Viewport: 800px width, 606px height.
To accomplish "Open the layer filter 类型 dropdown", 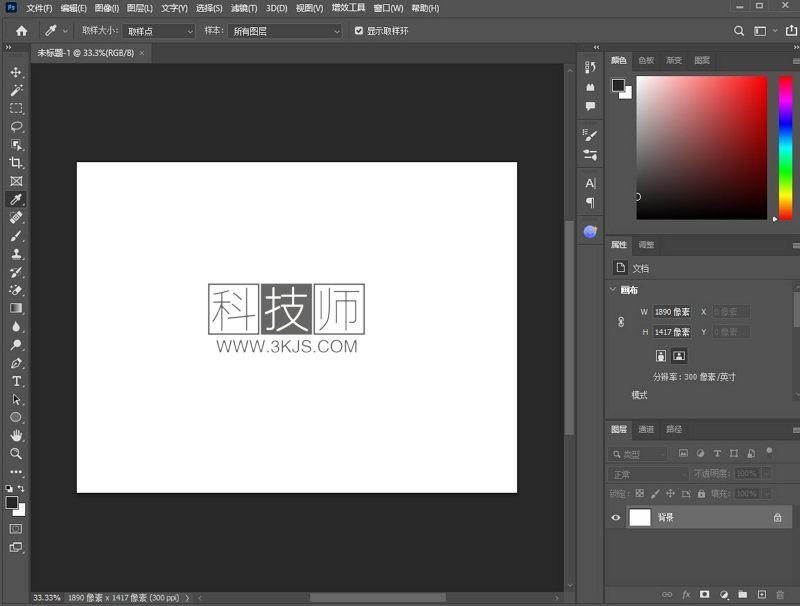I will 638,454.
